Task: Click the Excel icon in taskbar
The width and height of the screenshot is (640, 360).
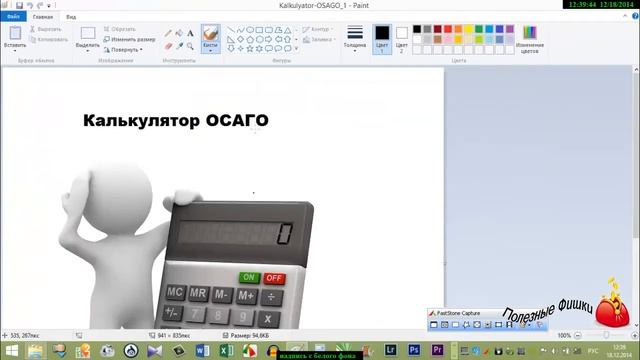Action: coord(226,350)
